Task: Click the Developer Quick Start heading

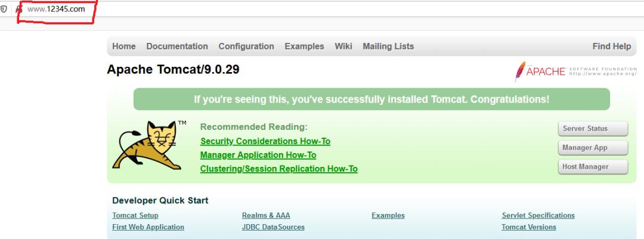Action: (160, 201)
